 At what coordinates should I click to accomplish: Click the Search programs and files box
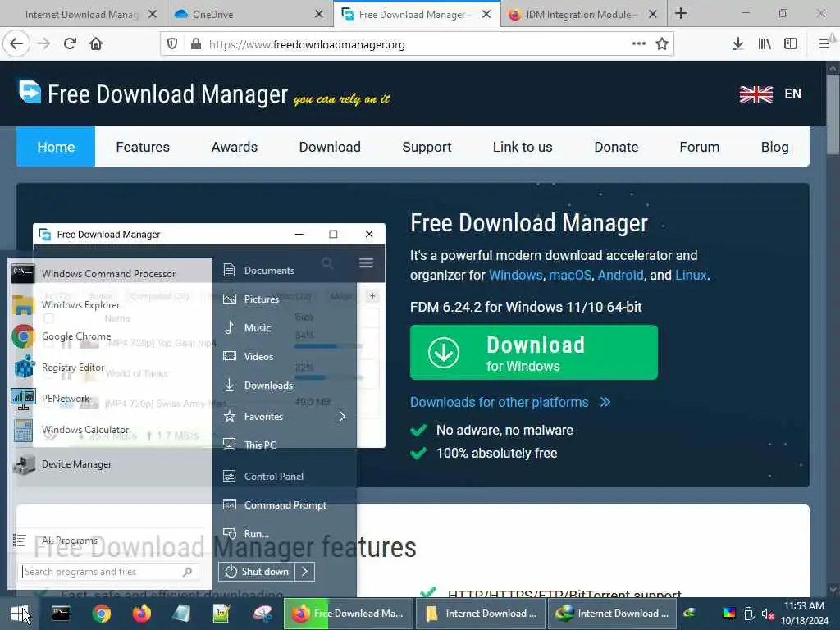pos(109,572)
